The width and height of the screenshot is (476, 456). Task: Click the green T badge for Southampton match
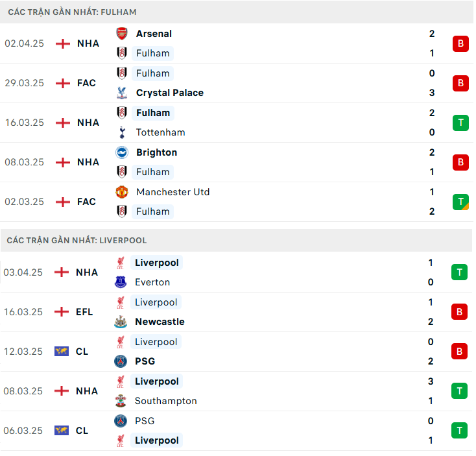click(x=459, y=391)
